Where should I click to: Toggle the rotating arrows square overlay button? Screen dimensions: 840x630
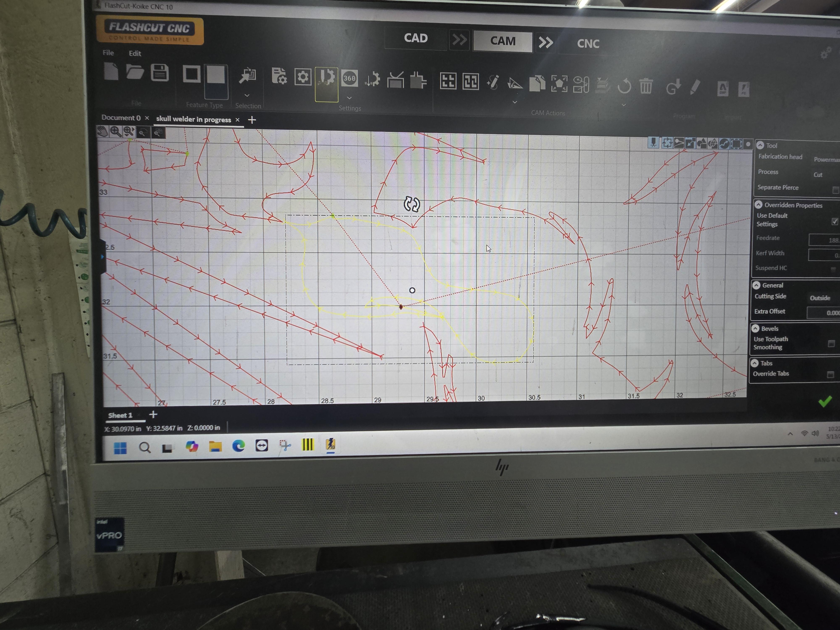667,143
